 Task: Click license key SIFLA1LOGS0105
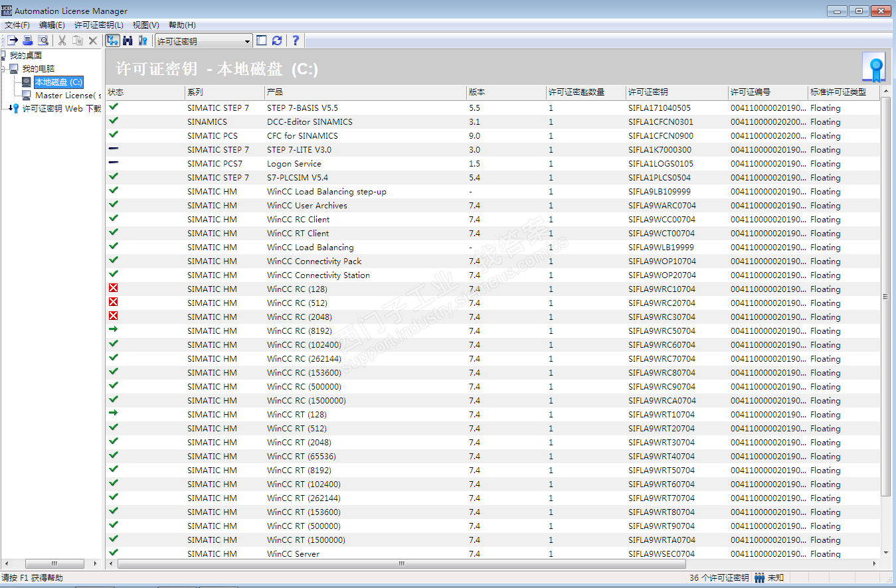(661, 164)
